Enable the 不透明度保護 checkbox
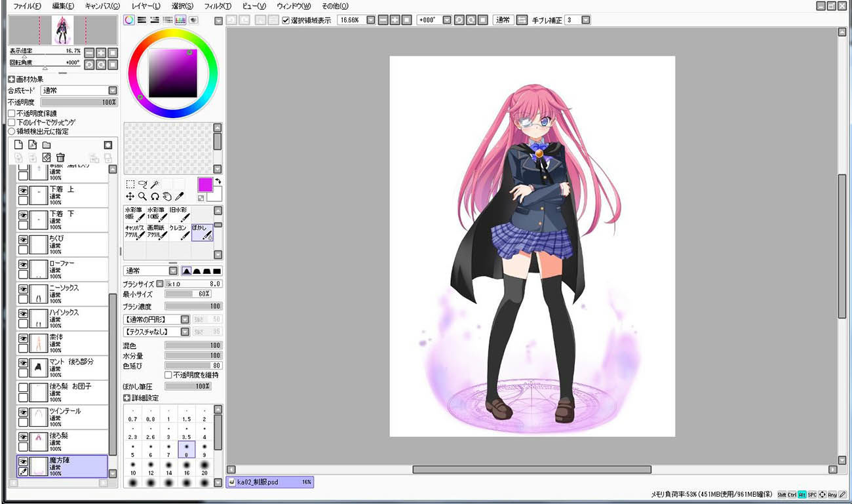Image resolution: width=852 pixels, height=504 pixels. tap(12, 113)
